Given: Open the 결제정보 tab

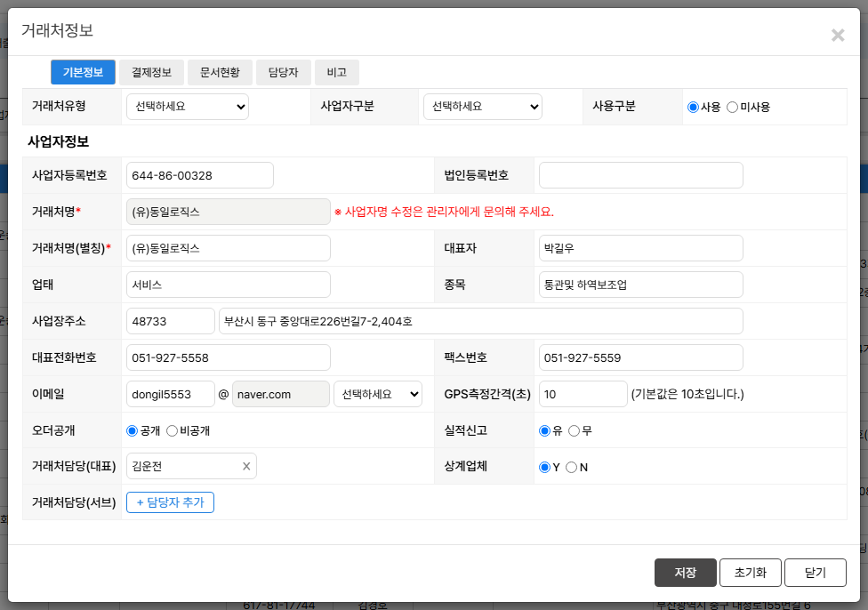Looking at the screenshot, I should [x=151, y=73].
